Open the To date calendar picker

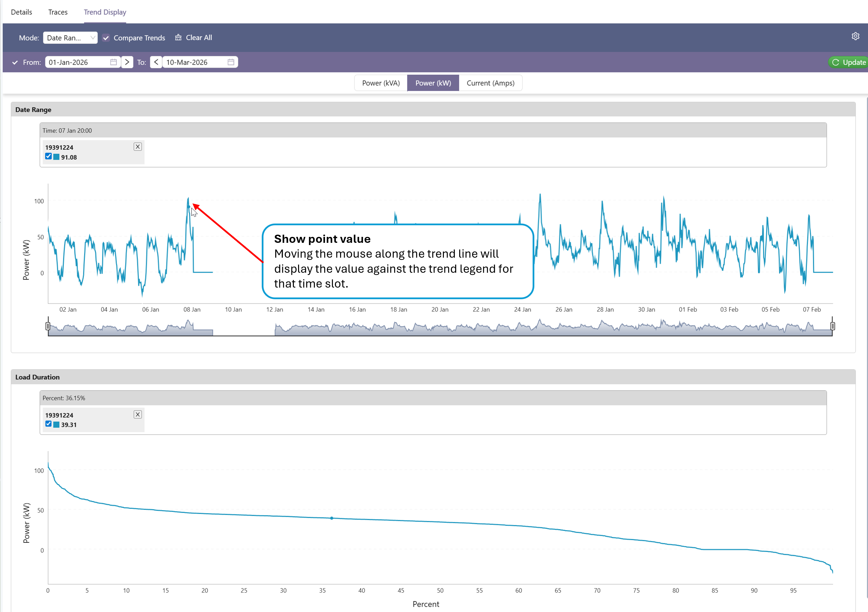[x=231, y=62]
